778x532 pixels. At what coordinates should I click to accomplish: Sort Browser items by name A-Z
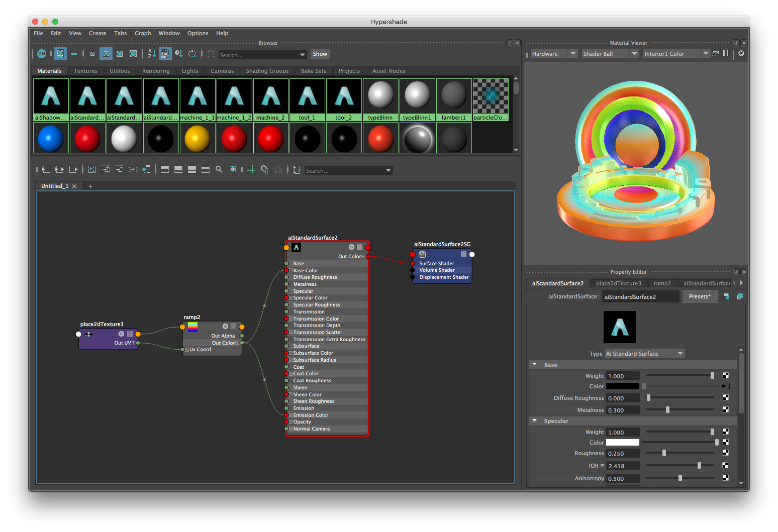pos(152,54)
